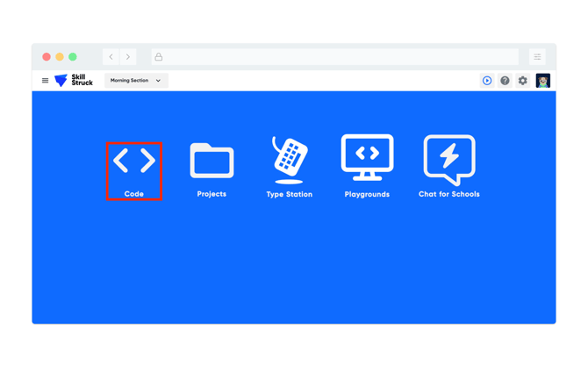
Task: Click the "Type Station" text label
Action: [x=289, y=194]
